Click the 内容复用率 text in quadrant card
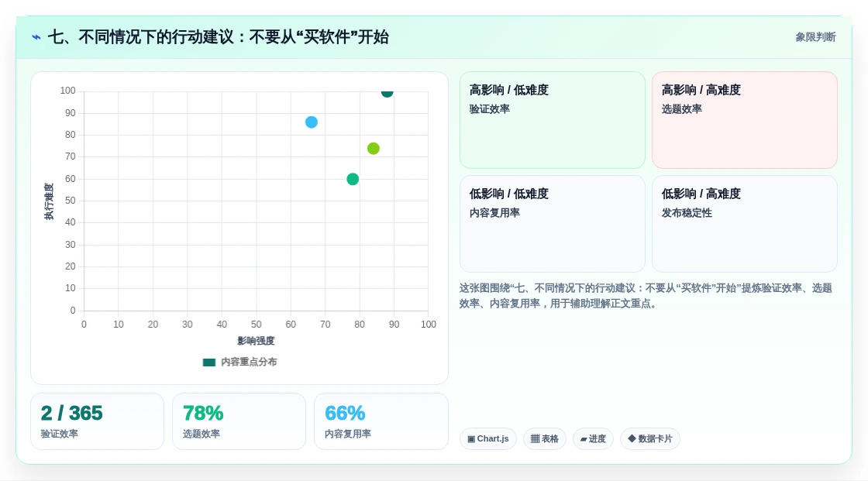This screenshot has height=481, width=868. tap(494, 213)
